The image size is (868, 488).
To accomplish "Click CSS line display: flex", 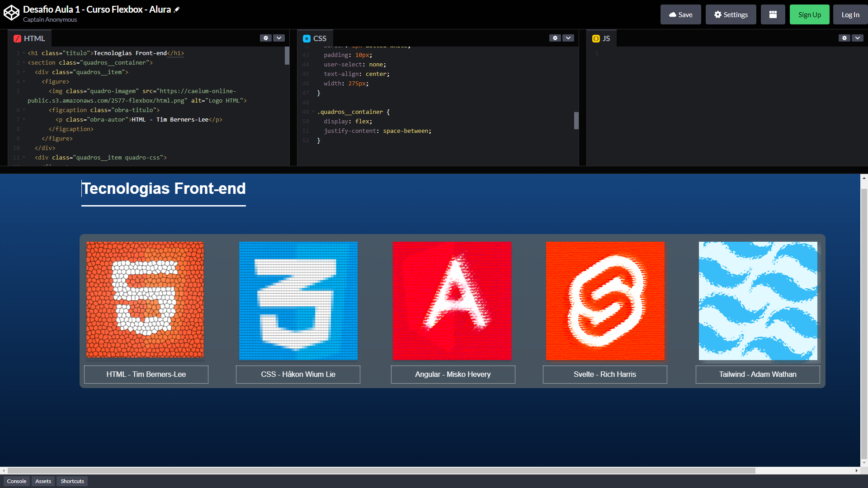I will [x=348, y=122].
